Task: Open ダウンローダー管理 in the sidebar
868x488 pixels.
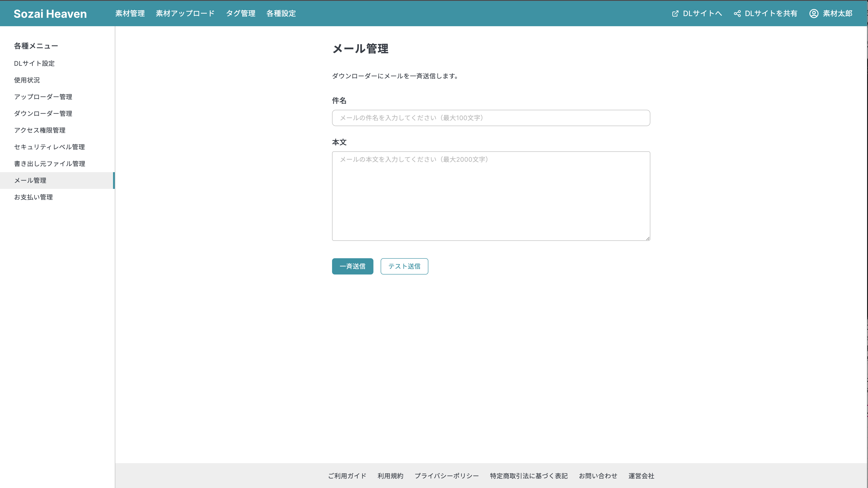Action: 43,113
